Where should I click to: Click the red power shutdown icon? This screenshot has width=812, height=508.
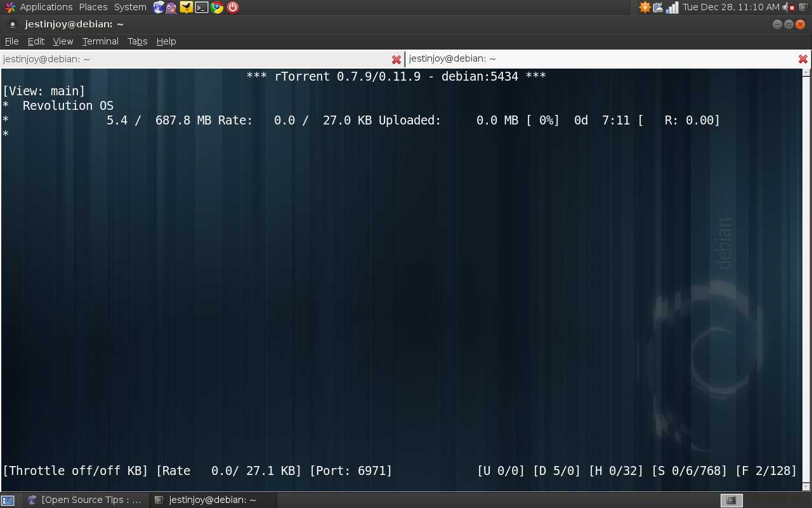pos(233,8)
